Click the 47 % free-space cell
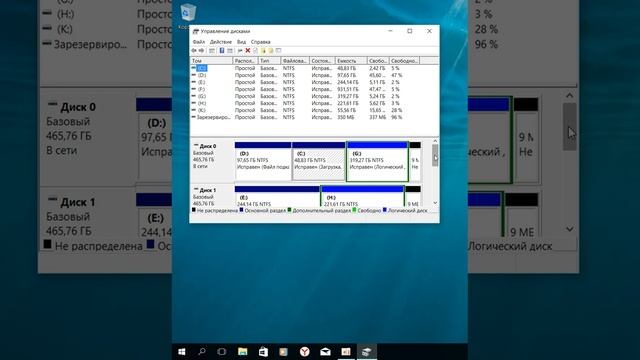 396,75
